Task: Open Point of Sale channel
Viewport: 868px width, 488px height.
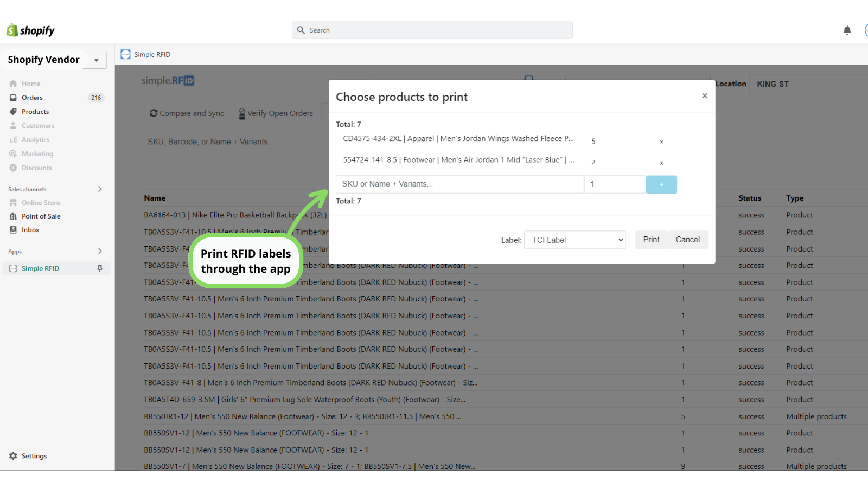Action: pos(41,216)
